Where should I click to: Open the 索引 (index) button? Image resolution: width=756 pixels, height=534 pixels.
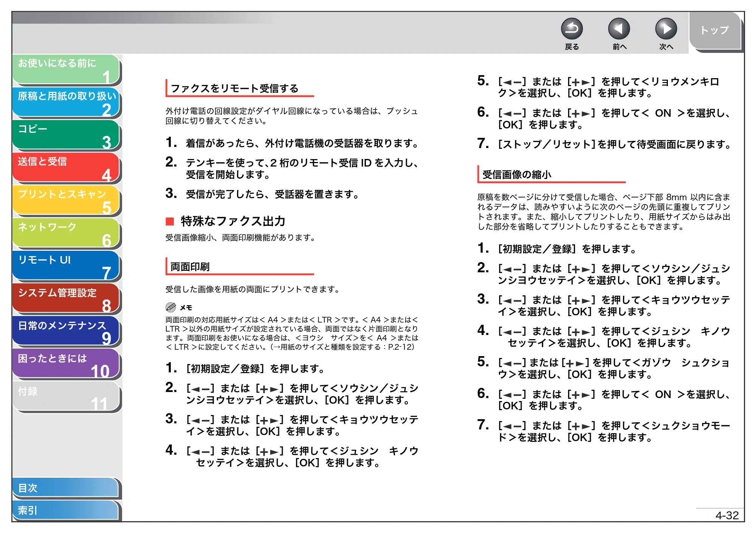[66, 511]
